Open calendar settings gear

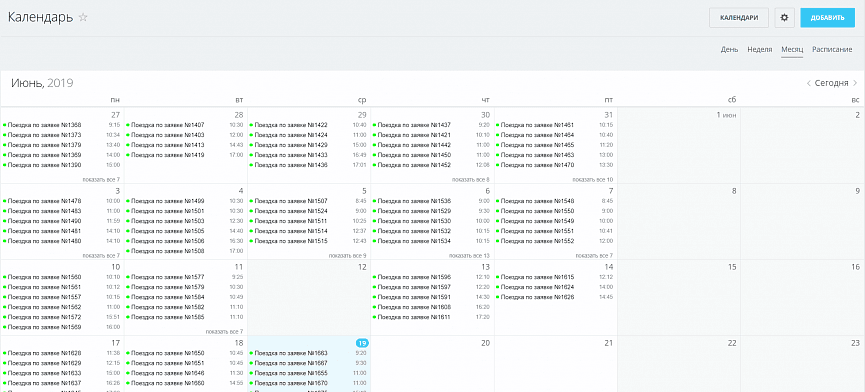784,18
